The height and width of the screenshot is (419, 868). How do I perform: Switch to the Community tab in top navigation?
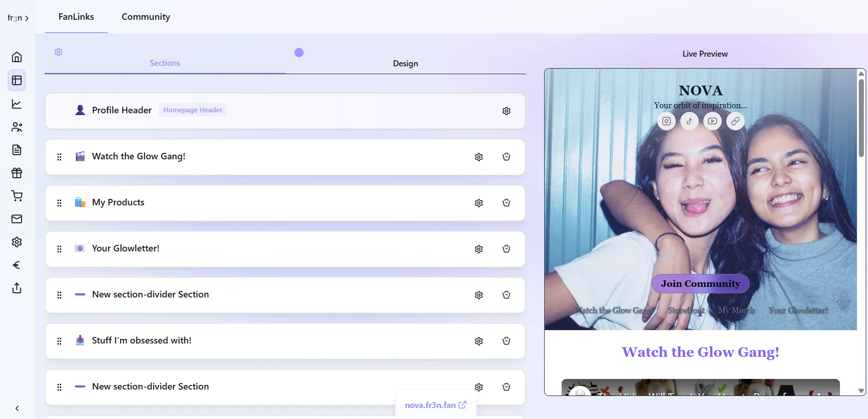pos(146,17)
